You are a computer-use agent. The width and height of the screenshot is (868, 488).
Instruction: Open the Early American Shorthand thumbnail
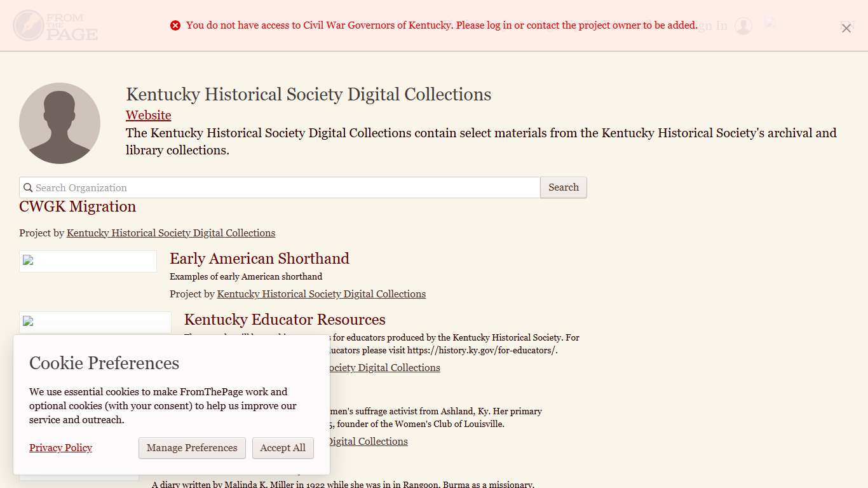click(88, 261)
